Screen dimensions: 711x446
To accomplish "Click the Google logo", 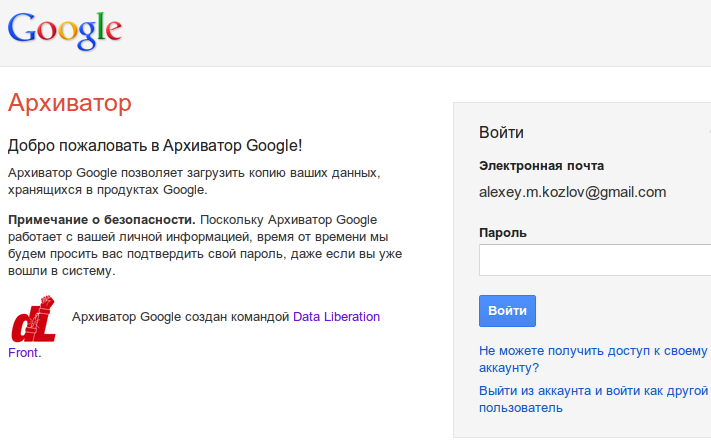I will click(65, 31).
